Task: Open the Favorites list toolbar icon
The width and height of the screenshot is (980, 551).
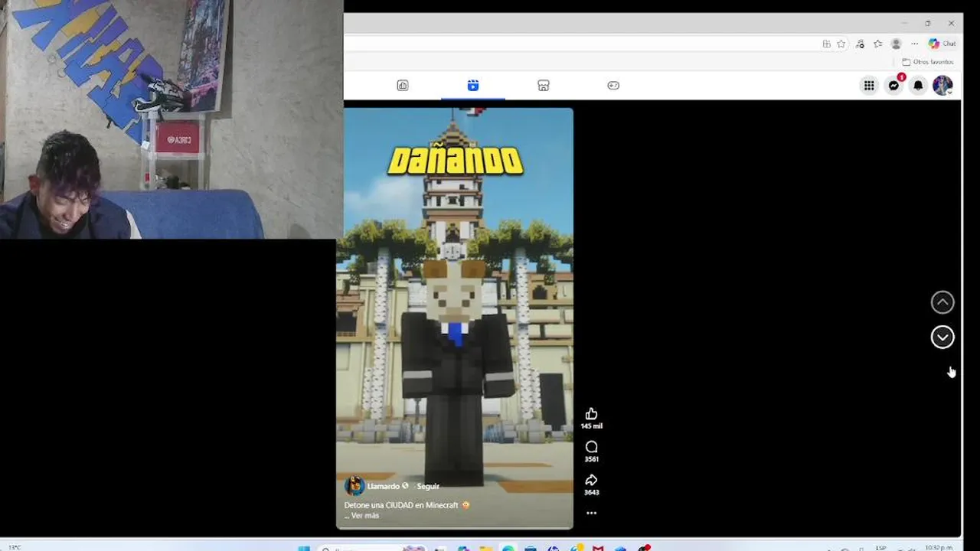Action: tap(877, 44)
